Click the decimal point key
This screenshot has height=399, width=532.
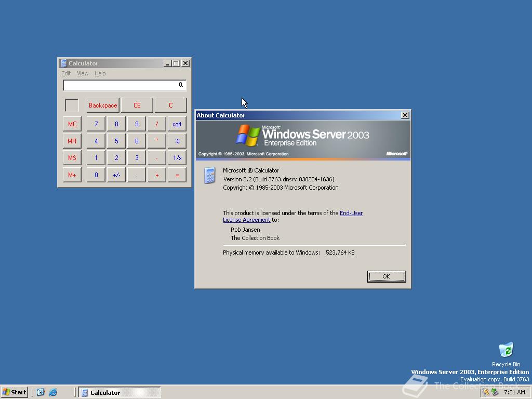[x=137, y=175]
